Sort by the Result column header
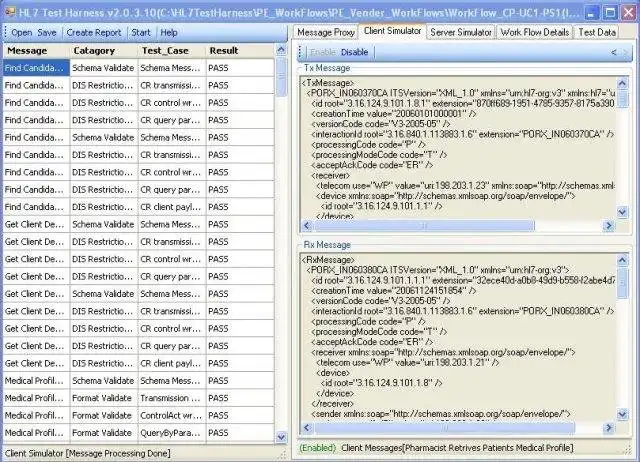The image size is (640, 462). [x=240, y=51]
